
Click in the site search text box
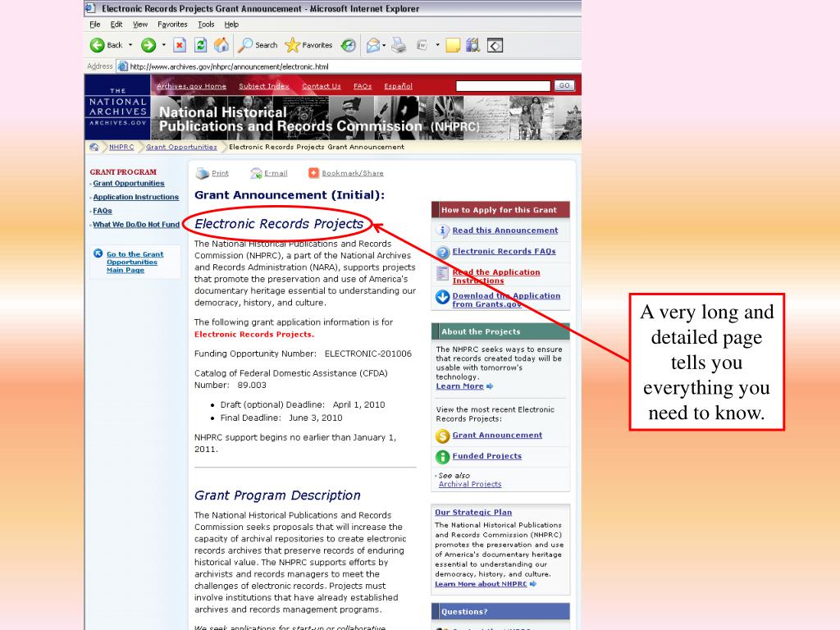(x=503, y=85)
